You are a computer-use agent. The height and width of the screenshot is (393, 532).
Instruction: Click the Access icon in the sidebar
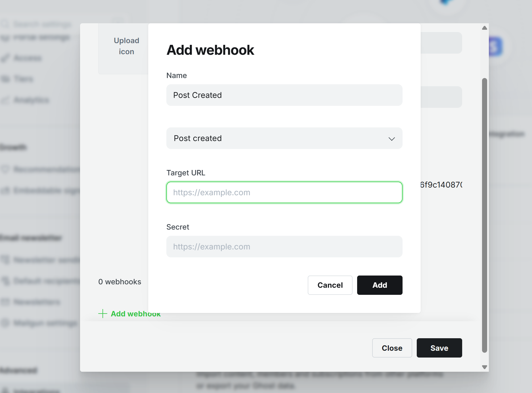pos(5,58)
